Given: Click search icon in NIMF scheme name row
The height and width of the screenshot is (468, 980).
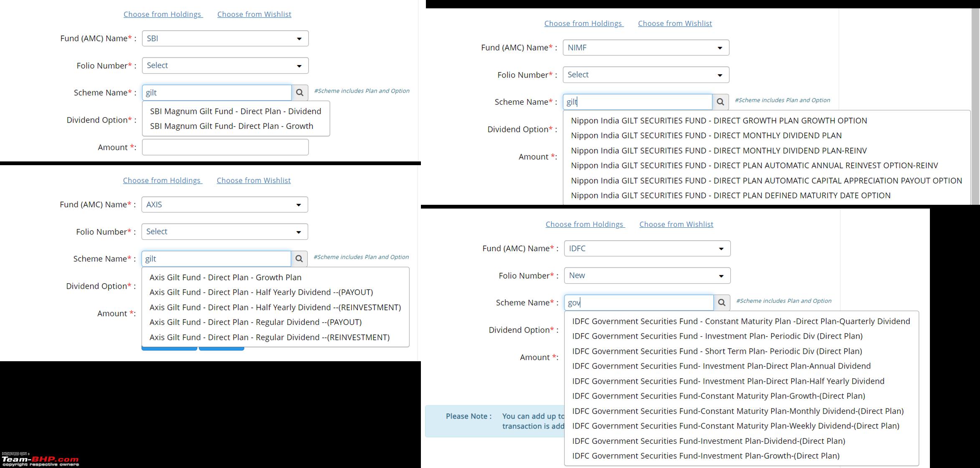Looking at the screenshot, I should pos(720,102).
